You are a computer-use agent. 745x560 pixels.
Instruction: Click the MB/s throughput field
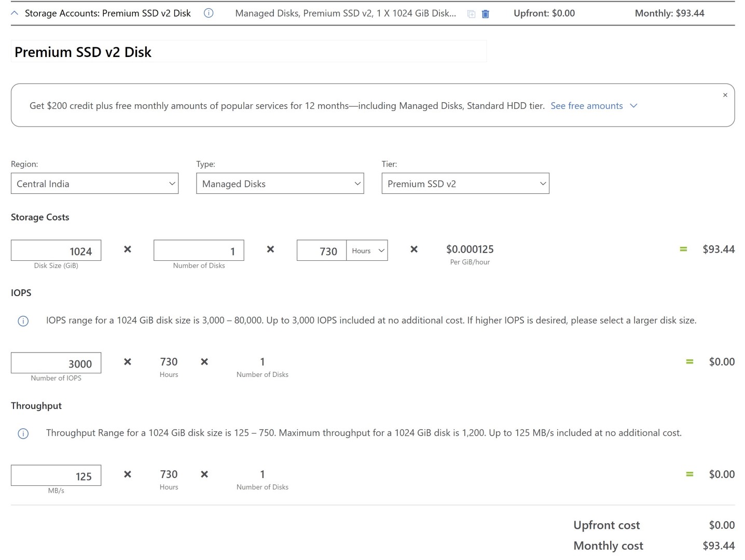[56, 475]
